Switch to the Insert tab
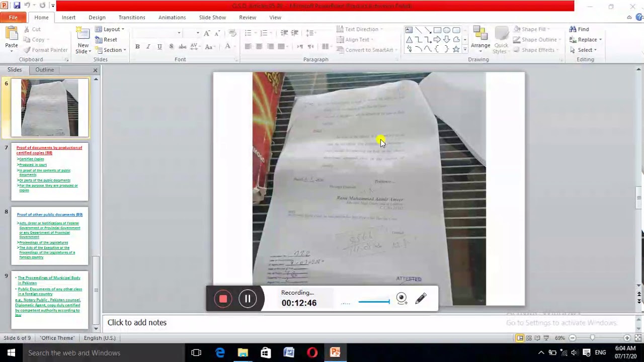The width and height of the screenshot is (644, 362). [68, 17]
